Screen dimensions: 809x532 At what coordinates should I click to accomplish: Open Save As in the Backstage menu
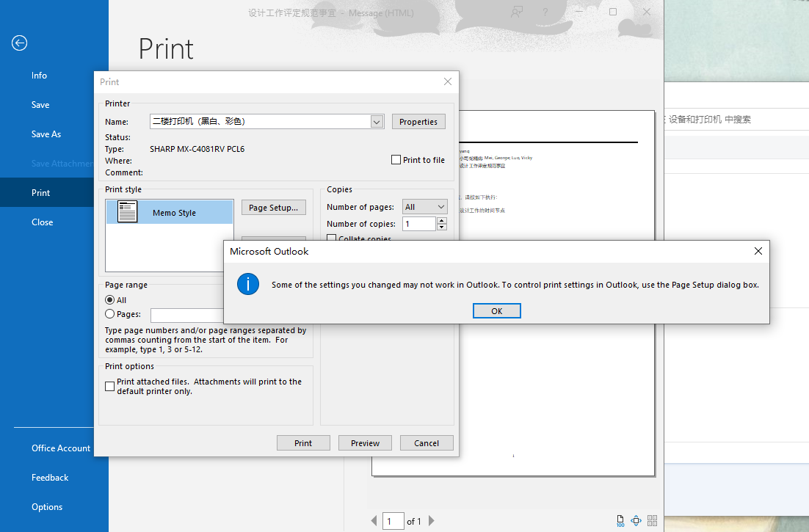[46, 134]
